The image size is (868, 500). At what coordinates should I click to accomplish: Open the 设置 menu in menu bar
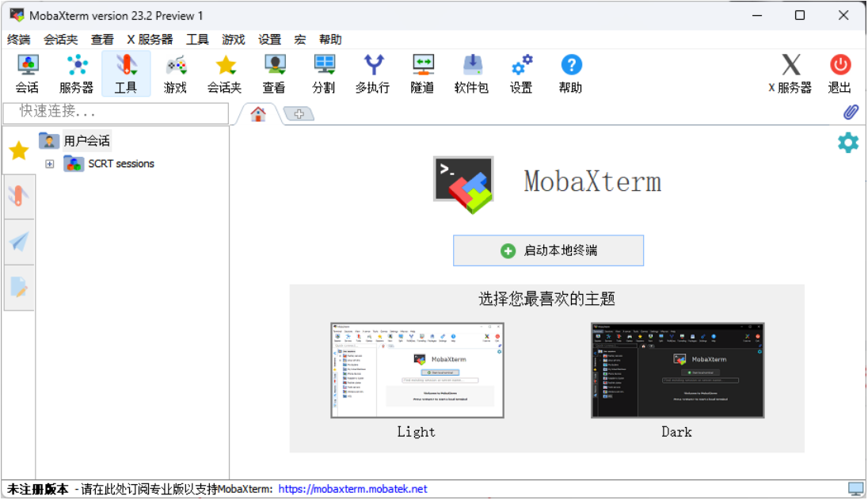[269, 40]
